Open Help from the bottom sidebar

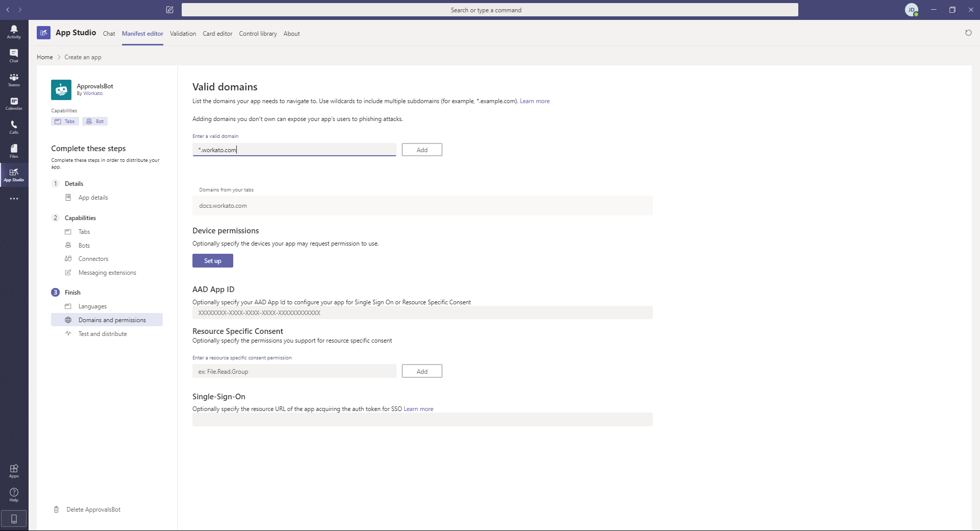click(x=14, y=495)
